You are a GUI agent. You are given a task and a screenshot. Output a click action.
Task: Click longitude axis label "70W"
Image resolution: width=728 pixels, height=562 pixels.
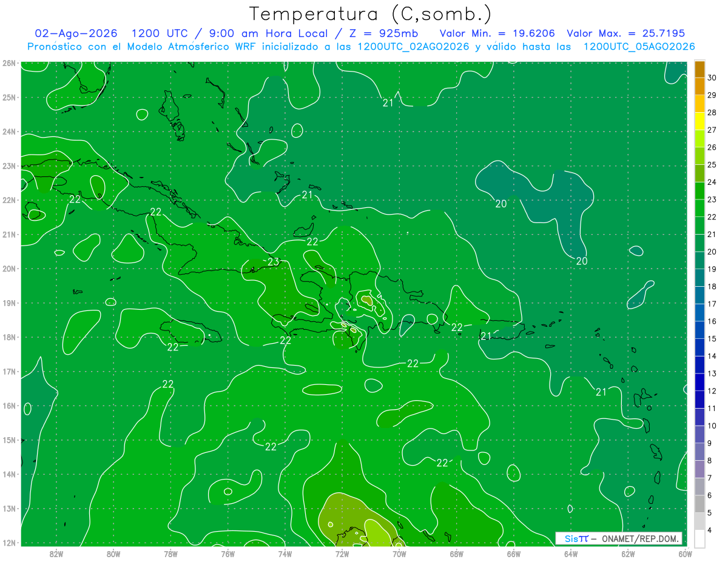coord(399,553)
